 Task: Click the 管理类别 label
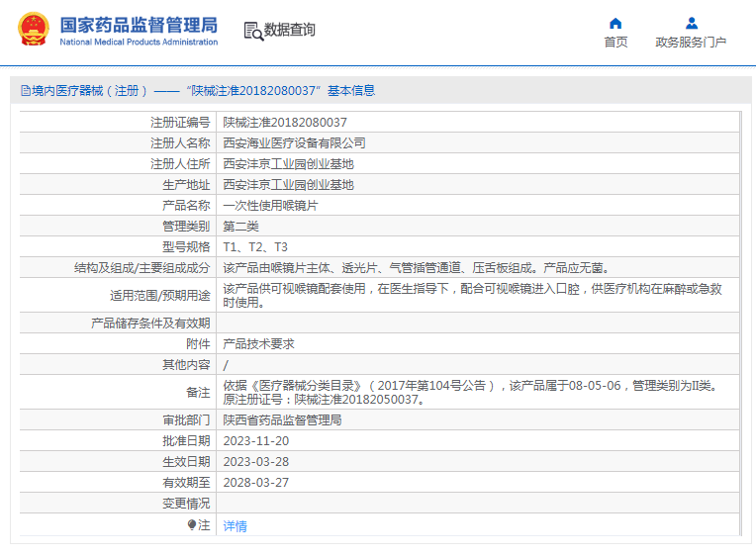click(186, 227)
